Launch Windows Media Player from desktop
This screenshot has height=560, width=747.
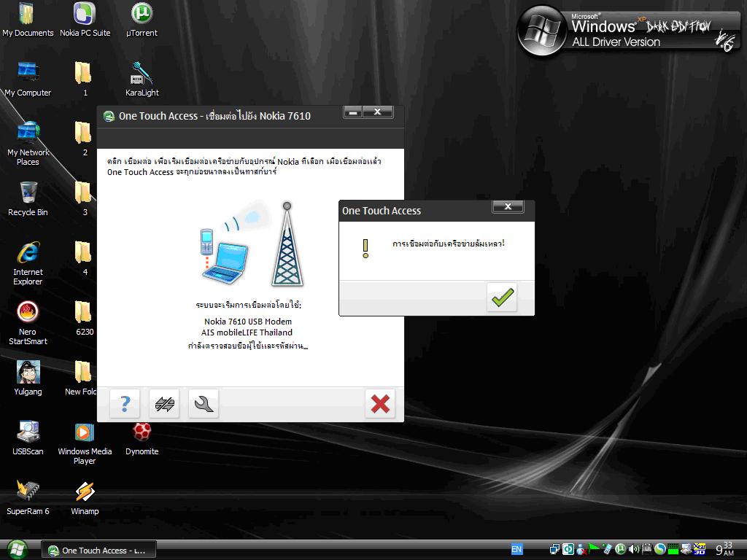[85, 443]
